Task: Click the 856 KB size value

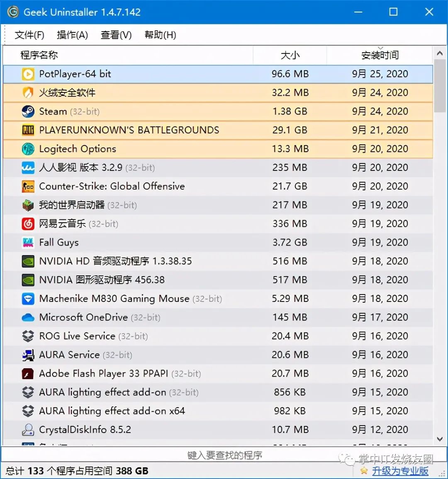Action: click(x=290, y=393)
